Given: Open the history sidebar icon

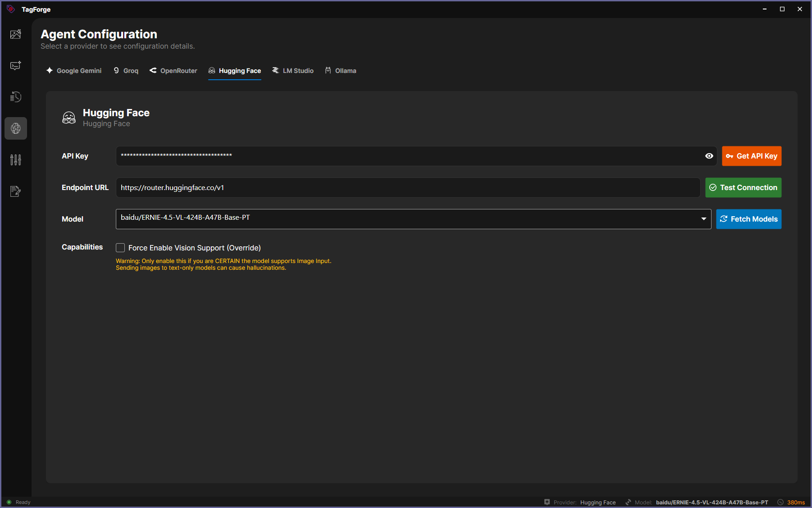Looking at the screenshot, I should tap(16, 97).
